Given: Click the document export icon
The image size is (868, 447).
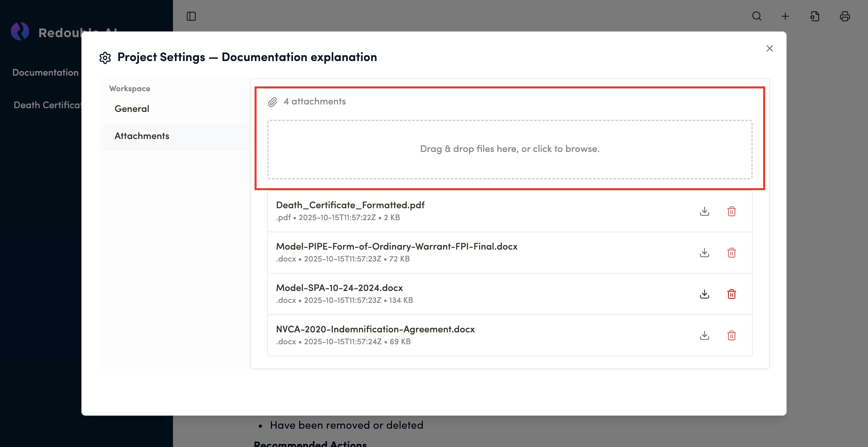Looking at the screenshot, I should point(815,16).
